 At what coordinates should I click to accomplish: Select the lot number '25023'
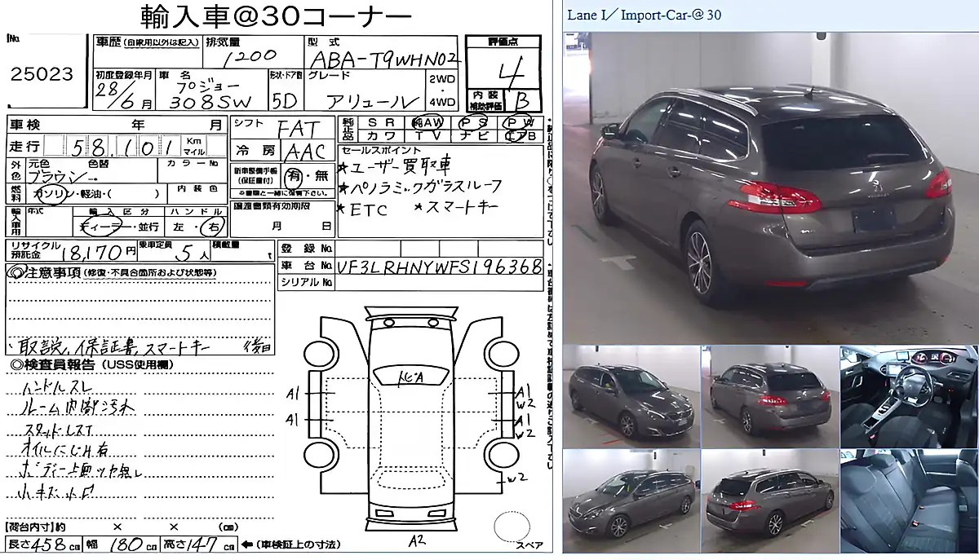point(41,75)
